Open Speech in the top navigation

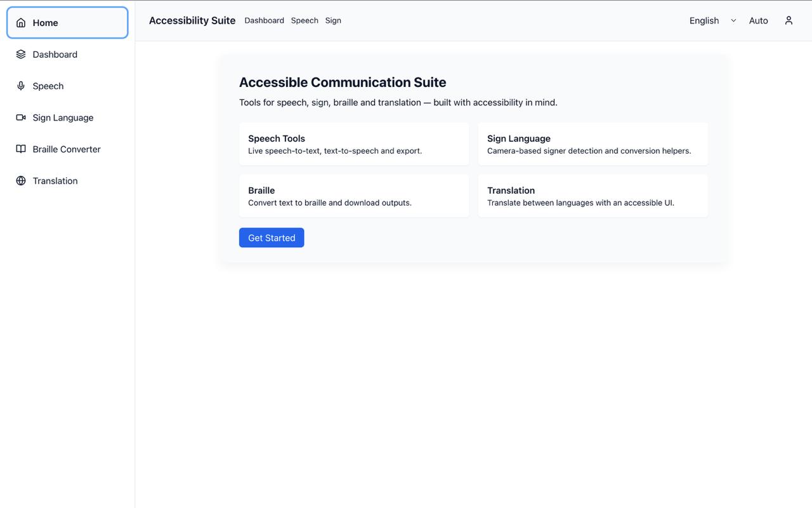tap(304, 20)
